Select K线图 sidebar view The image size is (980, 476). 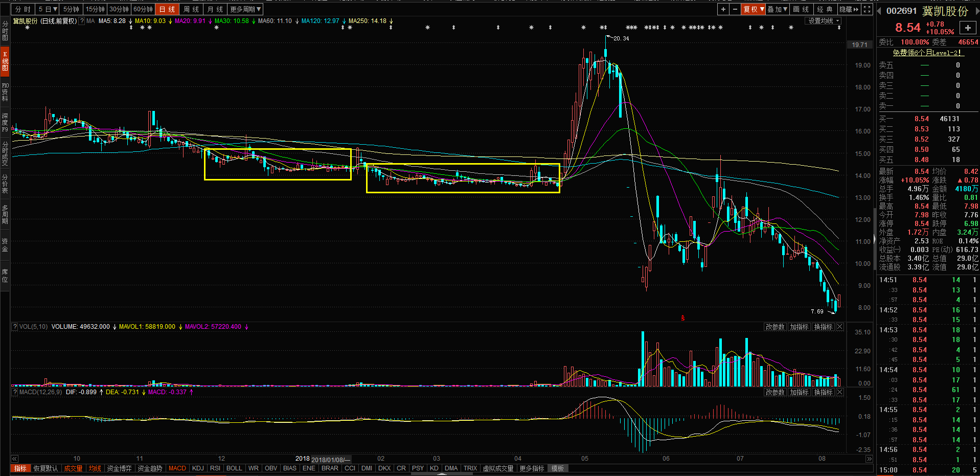click(x=5, y=61)
